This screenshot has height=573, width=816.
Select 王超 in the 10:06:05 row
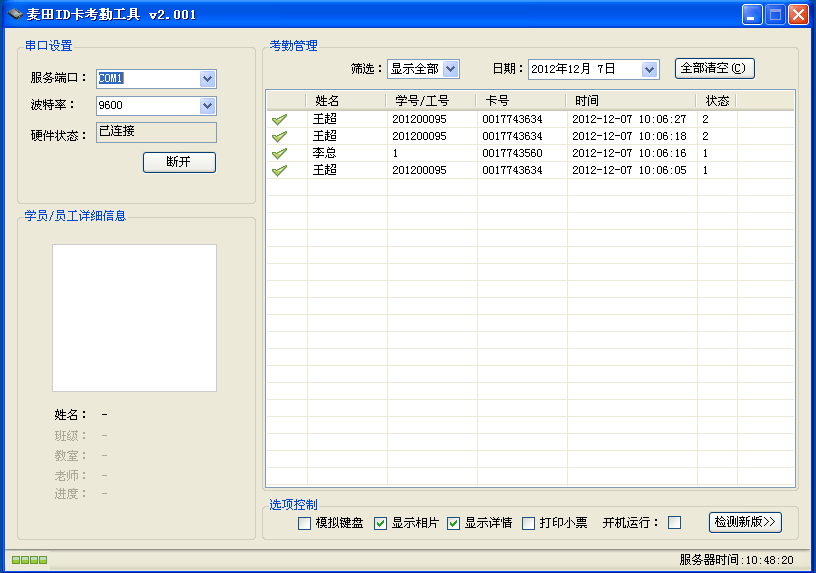coord(325,170)
